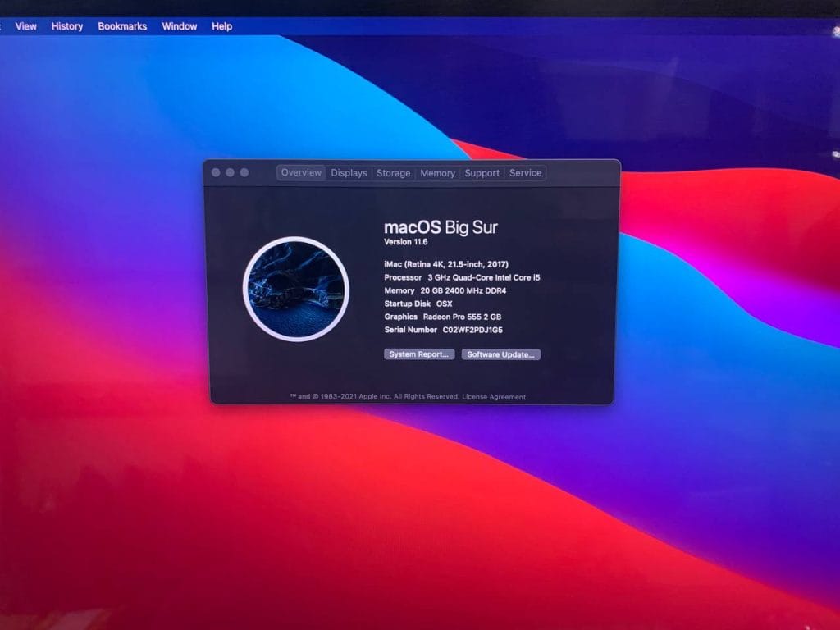Click Version 11.6 text to reveal build

406,243
